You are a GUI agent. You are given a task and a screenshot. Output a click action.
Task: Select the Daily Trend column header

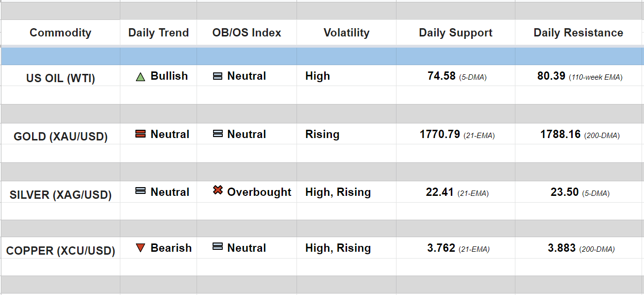[158, 33]
